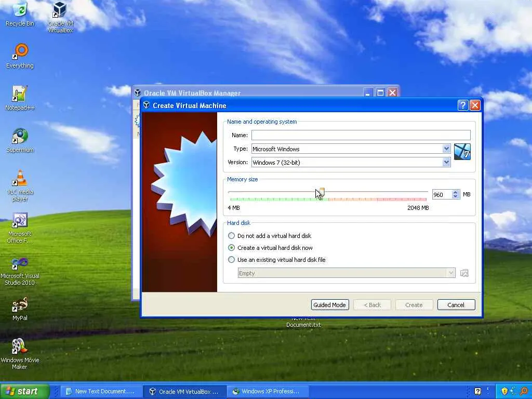Click the memory size value field showing 960
This screenshot has width=532, height=399.
(442, 194)
